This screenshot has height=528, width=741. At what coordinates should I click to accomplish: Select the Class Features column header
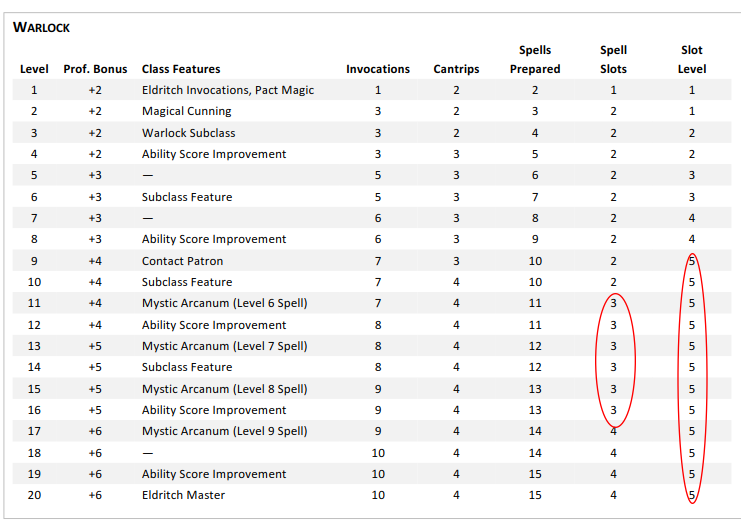coord(181,69)
